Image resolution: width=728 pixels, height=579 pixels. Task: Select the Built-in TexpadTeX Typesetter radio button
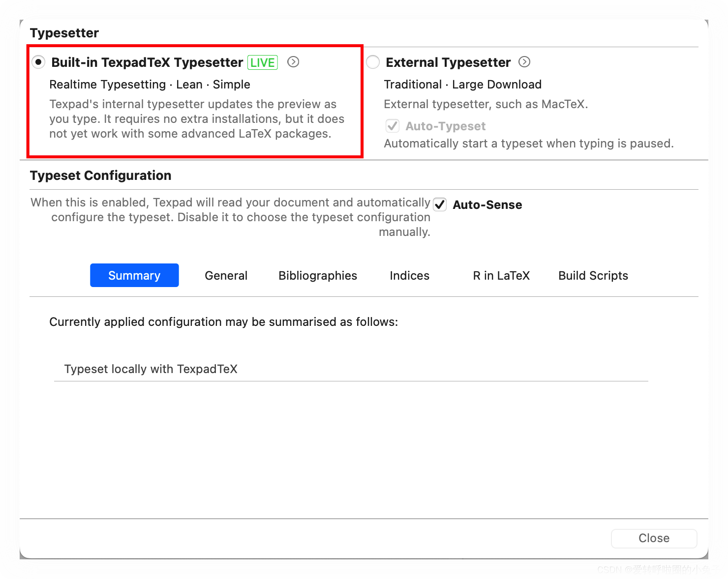38,62
